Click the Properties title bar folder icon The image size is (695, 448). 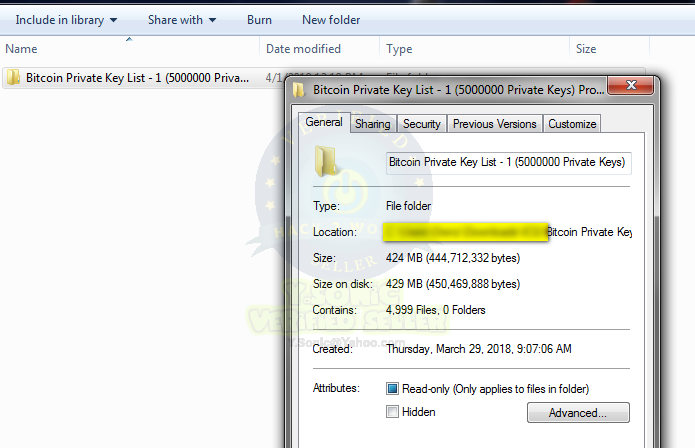click(299, 90)
